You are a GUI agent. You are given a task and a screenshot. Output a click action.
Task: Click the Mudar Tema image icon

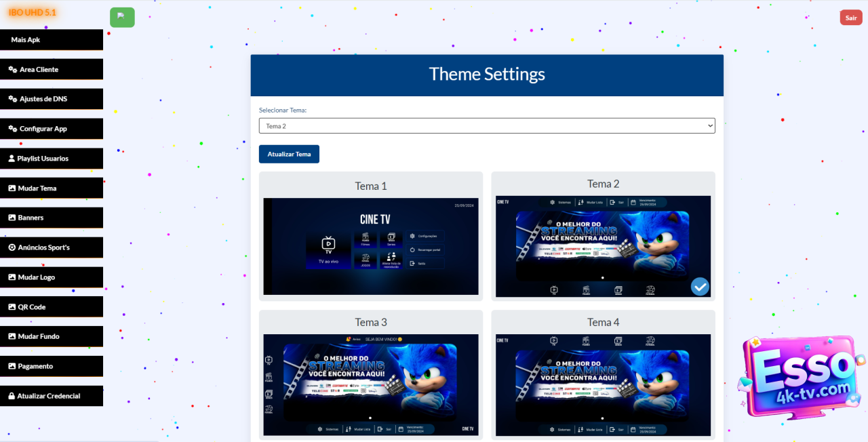pyautogui.click(x=12, y=188)
